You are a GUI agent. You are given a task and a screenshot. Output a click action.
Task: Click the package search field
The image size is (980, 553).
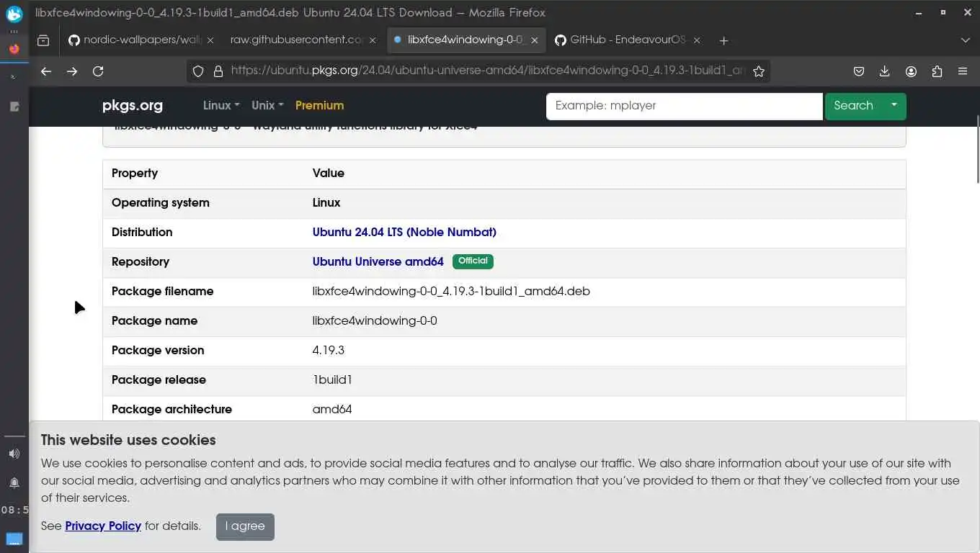coord(685,107)
